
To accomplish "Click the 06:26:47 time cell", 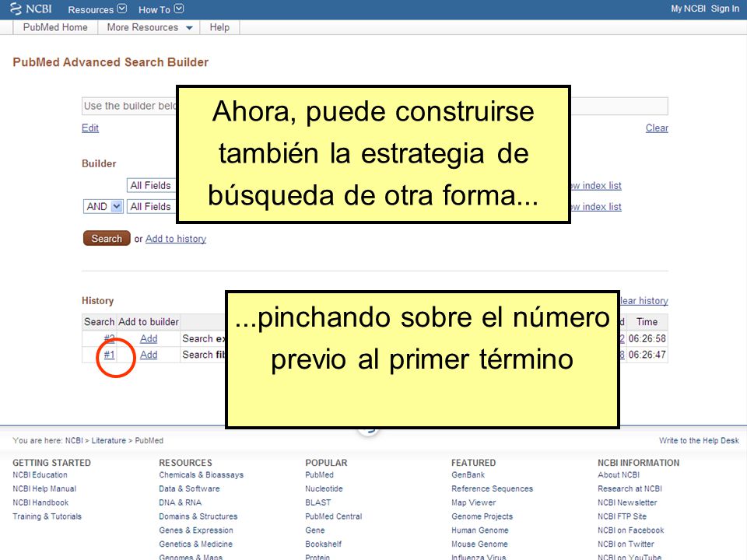I will point(647,355).
